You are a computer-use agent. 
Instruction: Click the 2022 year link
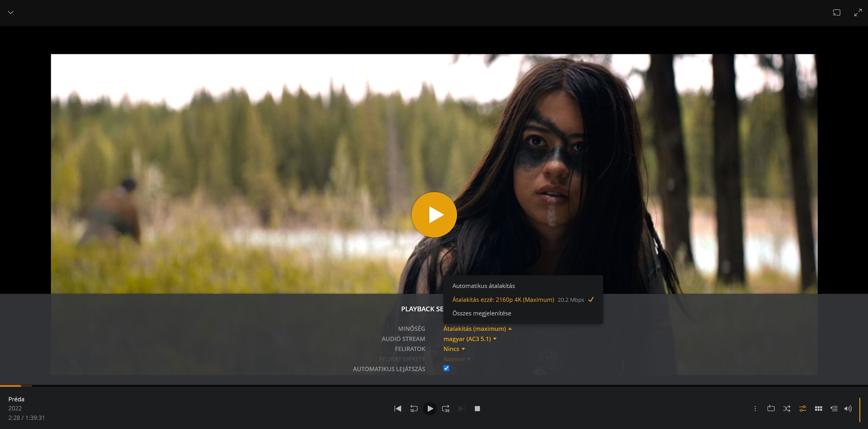point(15,409)
